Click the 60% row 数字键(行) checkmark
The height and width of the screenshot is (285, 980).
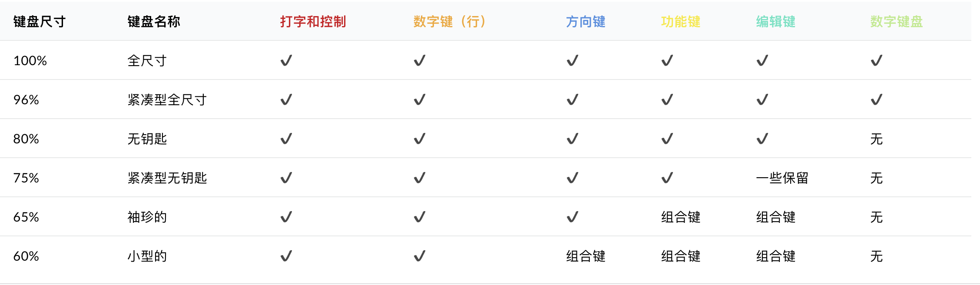[419, 256]
